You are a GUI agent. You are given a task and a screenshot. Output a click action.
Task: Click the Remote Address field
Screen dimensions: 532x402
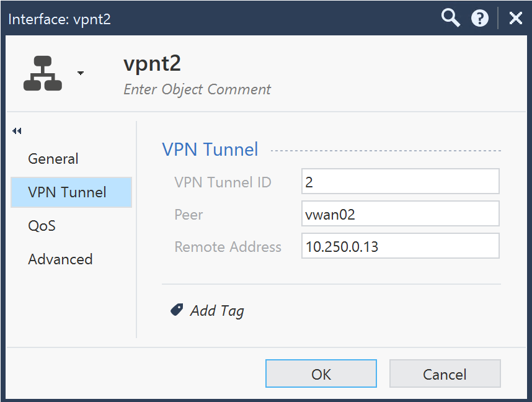401,246
